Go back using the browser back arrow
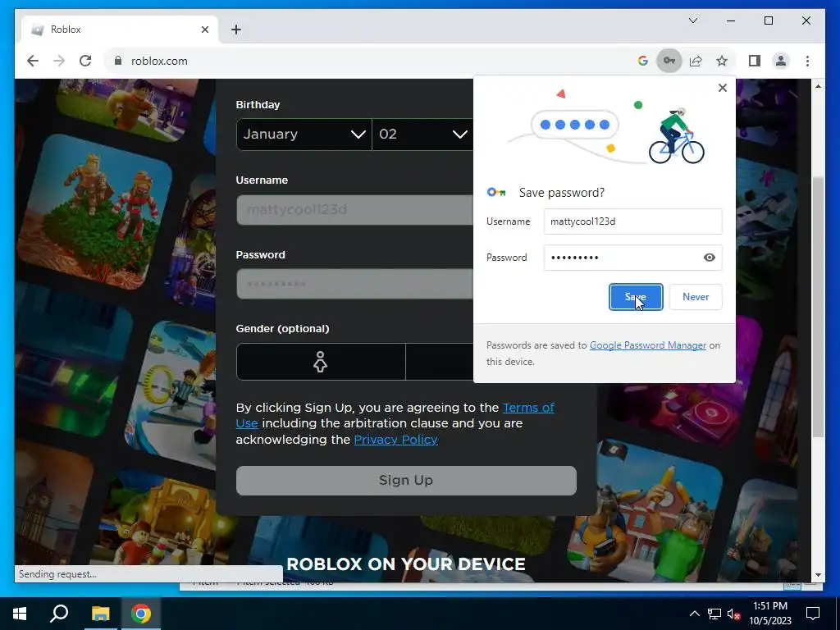 [33, 61]
